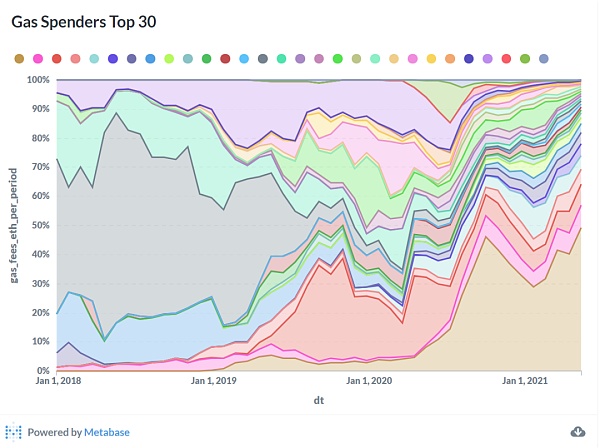Image resolution: width=600 pixels, height=448 pixels.
Task: Toggle the slate gray legend dot
Action: (x=263, y=59)
